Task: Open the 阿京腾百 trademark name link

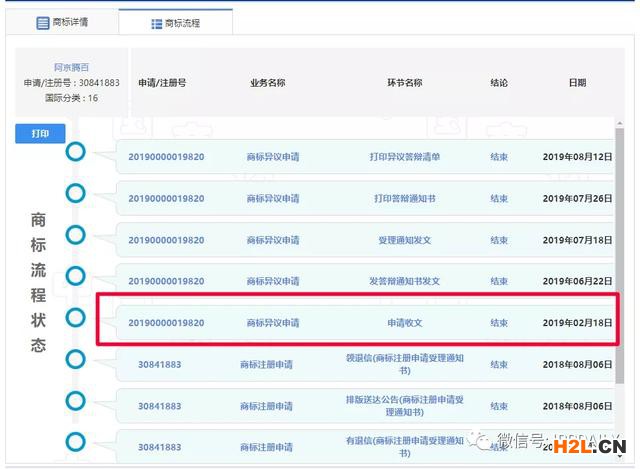Action: (70, 68)
